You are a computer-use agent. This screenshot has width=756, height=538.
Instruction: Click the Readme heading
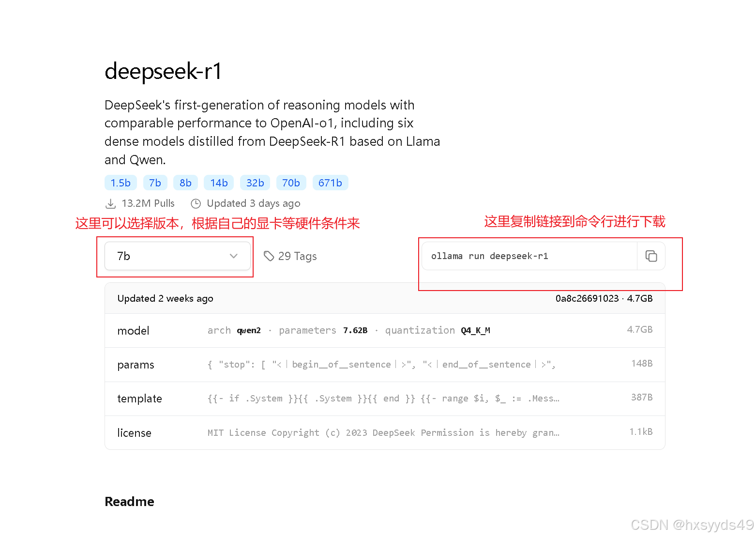[129, 502]
